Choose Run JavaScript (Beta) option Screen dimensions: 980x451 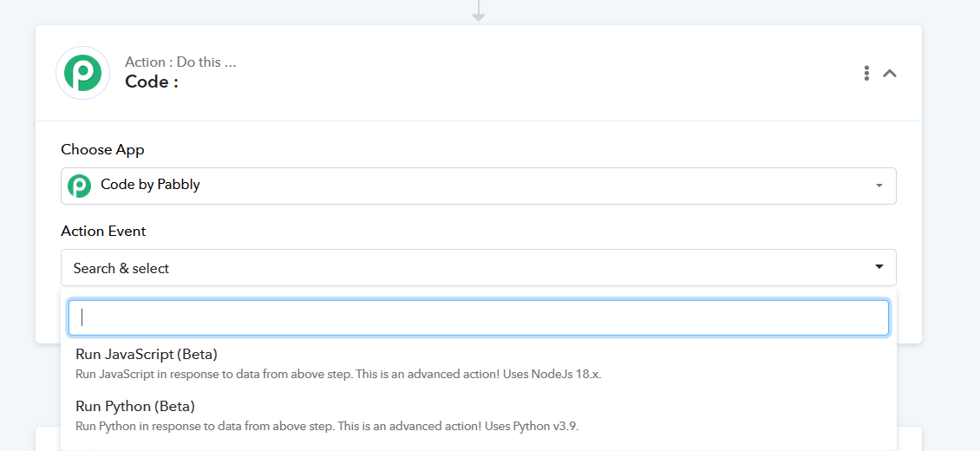147,354
